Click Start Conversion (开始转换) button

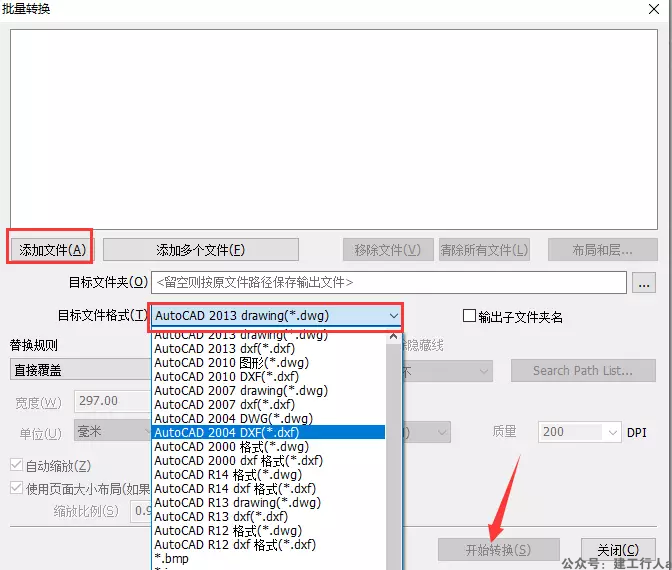(499, 550)
